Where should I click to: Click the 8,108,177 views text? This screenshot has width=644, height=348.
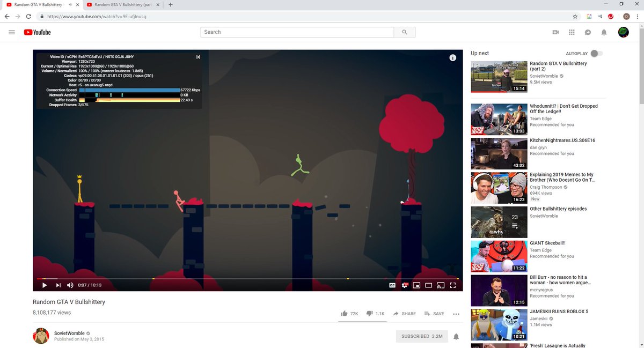[52, 313]
